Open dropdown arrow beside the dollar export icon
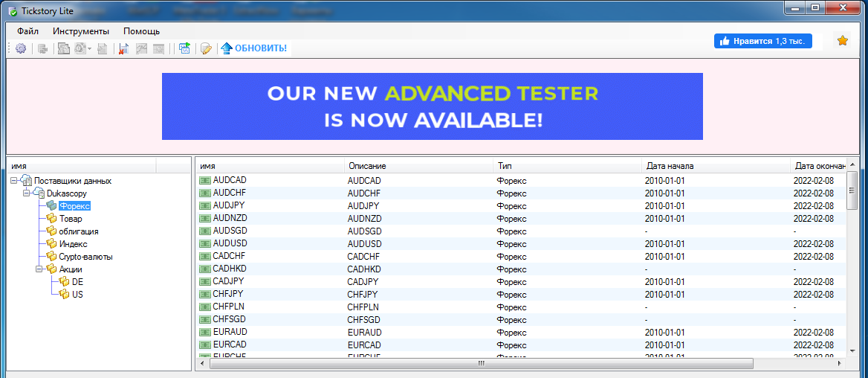 coord(89,49)
